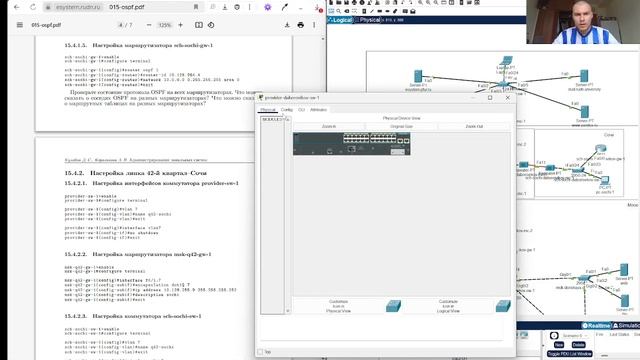Click the fit-to-page PDF icon

[199, 25]
